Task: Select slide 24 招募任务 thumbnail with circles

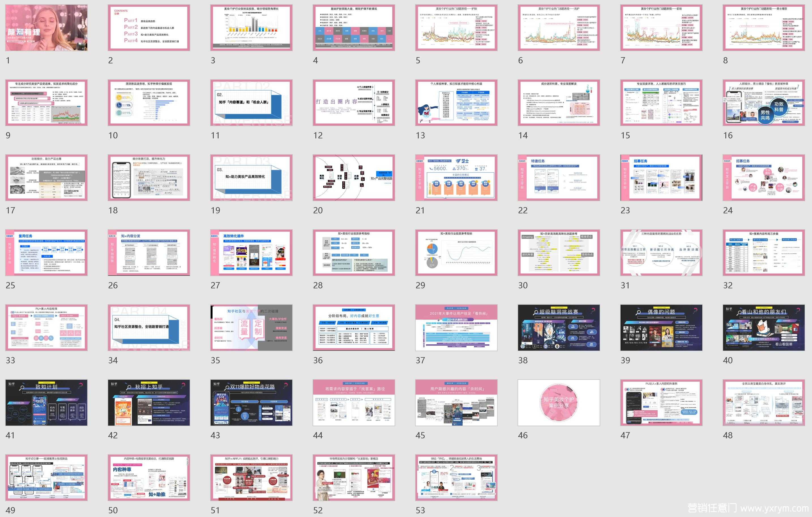Action: [764, 178]
